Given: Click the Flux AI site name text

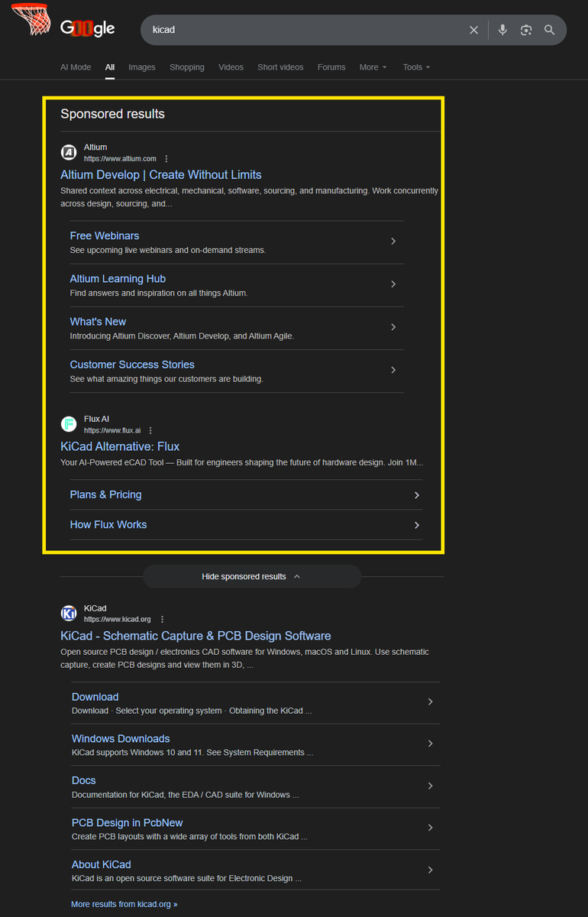Looking at the screenshot, I should point(97,420).
